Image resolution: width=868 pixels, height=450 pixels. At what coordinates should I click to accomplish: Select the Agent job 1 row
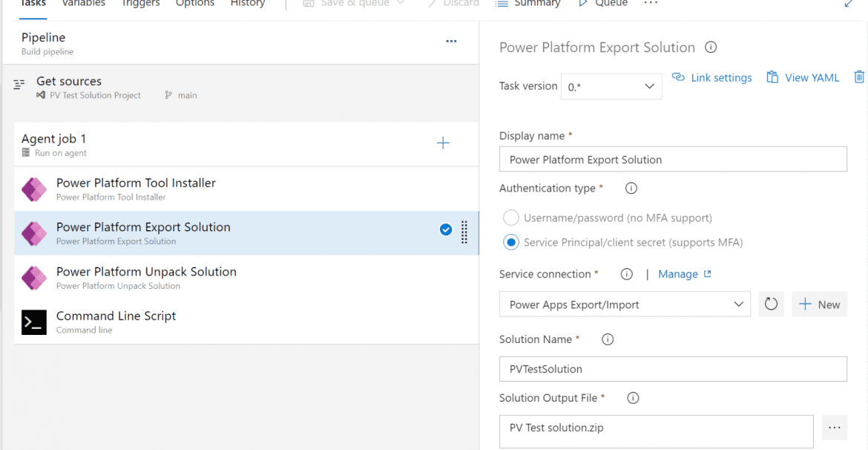pyautogui.click(x=246, y=144)
